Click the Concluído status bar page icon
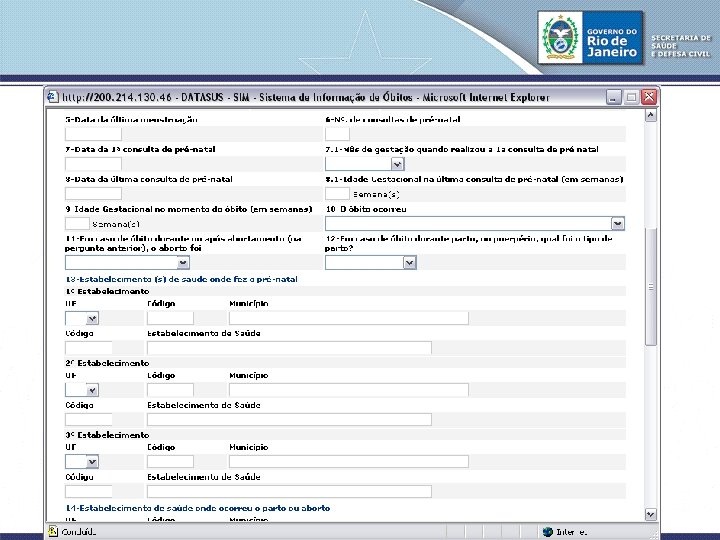The image size is (720, 540). (x=53, y=531)
